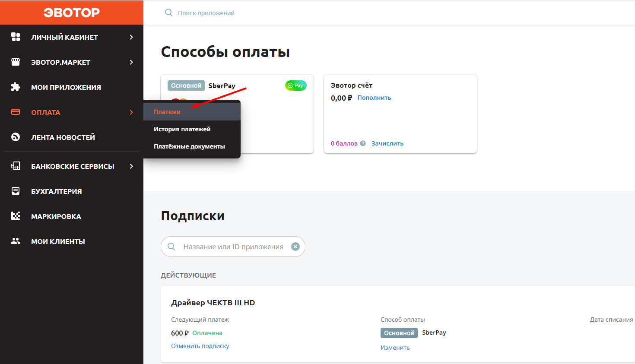Click the Маркировка code icon
Screen dimensions: 635x364
coord(16,216)
